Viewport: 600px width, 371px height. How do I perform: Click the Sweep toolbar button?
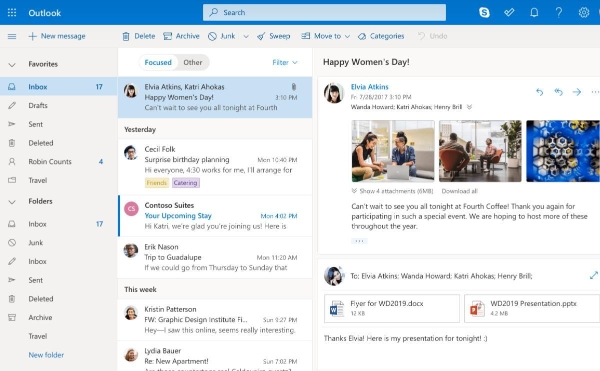(274, 36)
